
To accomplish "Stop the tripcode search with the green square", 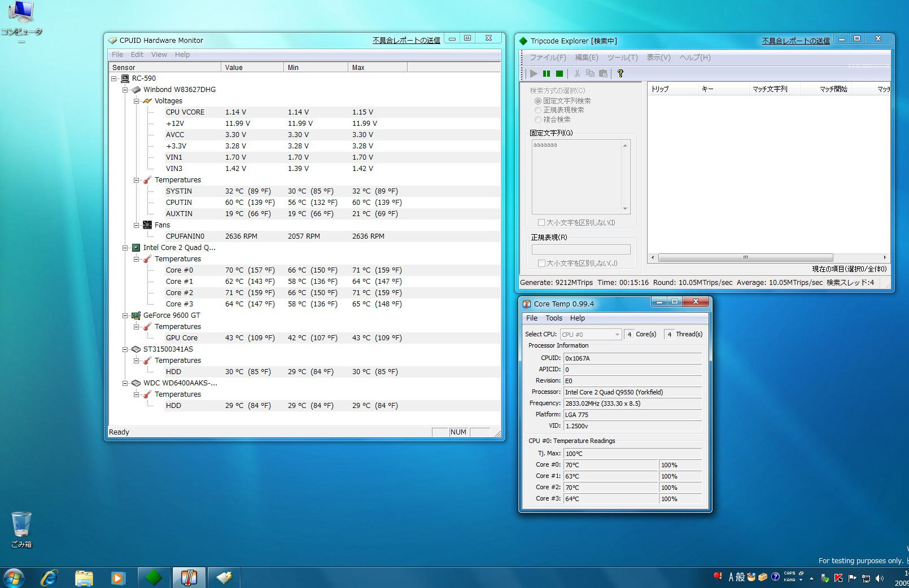I will [x=560, y=73].
